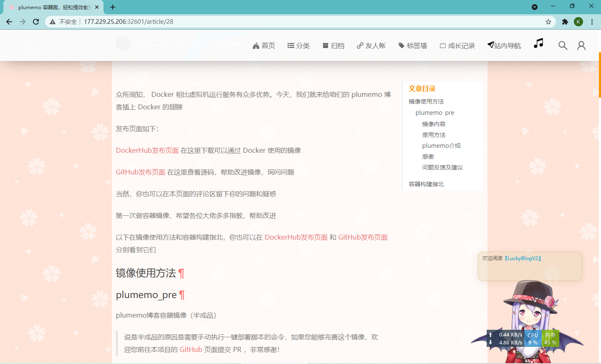Go to 首页 home menu
Viewport: 601px width, 364px height.
(x=264, y=45)
